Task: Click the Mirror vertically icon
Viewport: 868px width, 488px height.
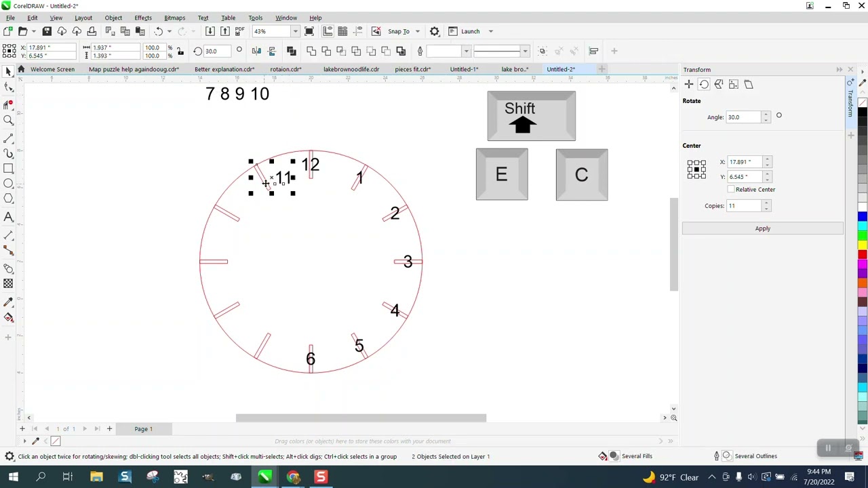Action: 271,51
